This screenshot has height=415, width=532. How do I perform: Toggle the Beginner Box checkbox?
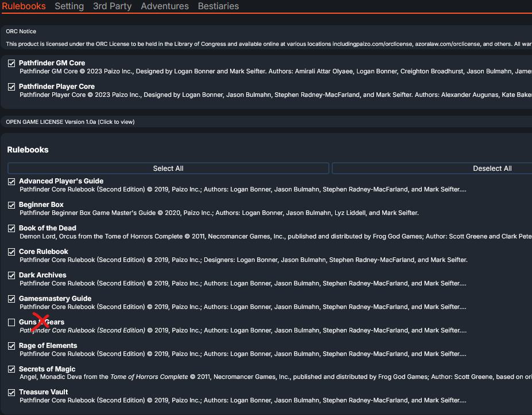click(x=11, y=205)
